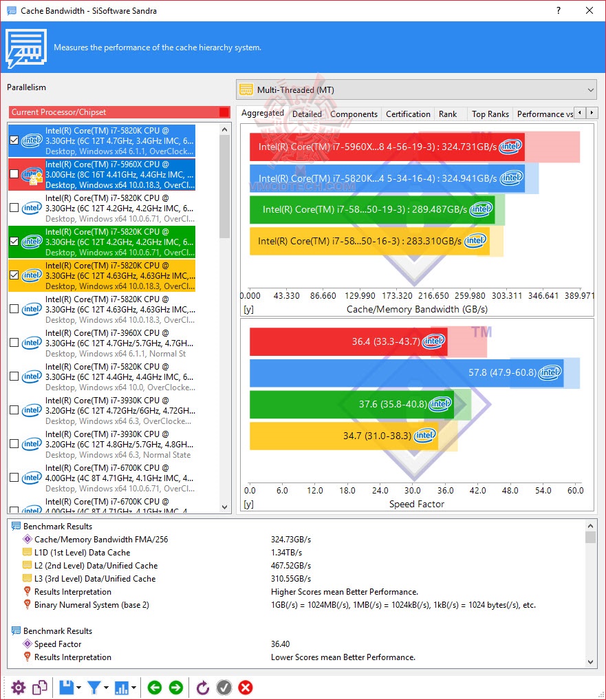Viewport: 606px width, 700px height.
Task: Check the red i7-5960X processor entry
Action: coord(14,173)
